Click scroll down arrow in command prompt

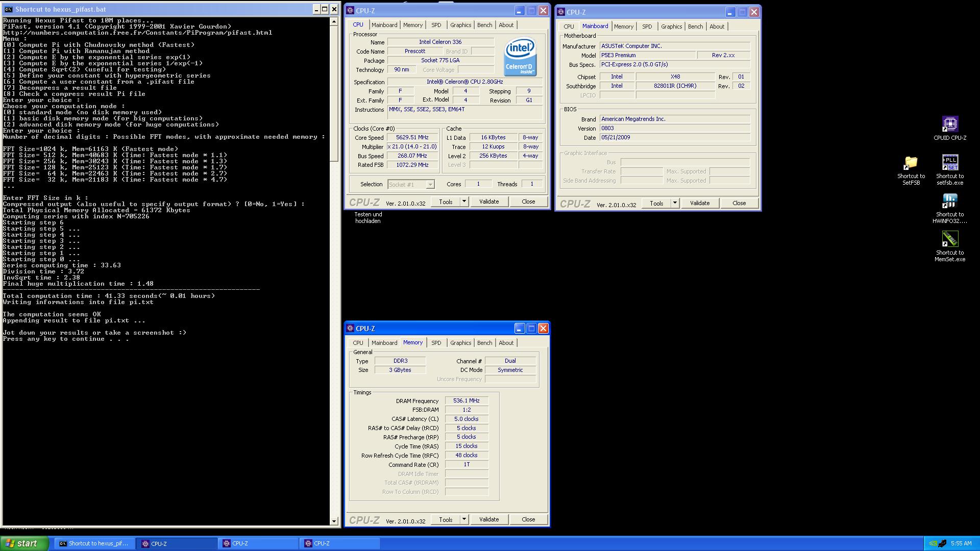[334, 521]
